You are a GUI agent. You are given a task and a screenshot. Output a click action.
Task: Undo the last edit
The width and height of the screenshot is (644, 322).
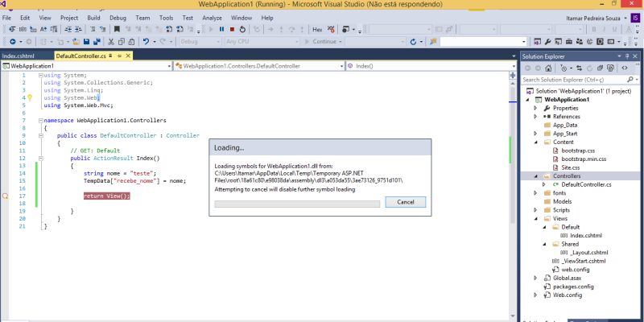tap(146, 42)
